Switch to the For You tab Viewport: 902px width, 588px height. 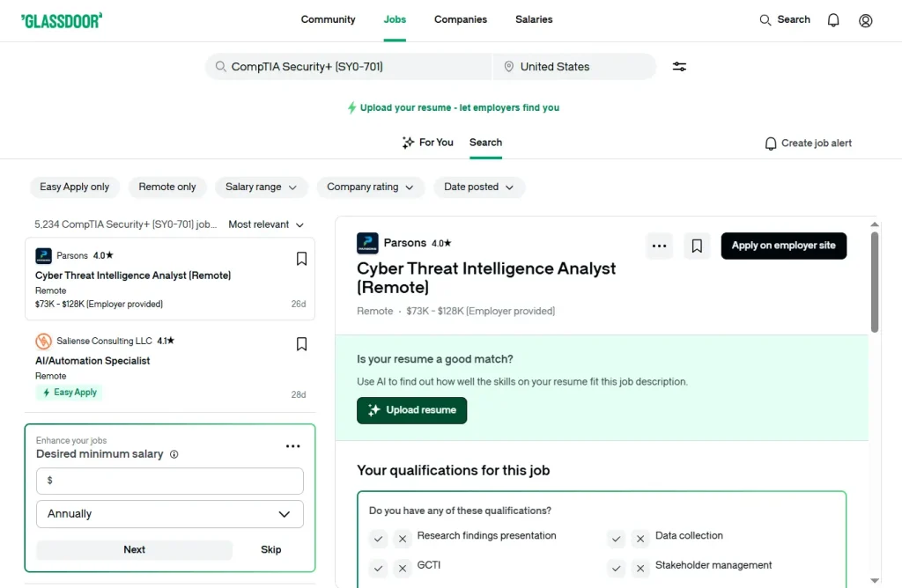click(x=428, y=143)
